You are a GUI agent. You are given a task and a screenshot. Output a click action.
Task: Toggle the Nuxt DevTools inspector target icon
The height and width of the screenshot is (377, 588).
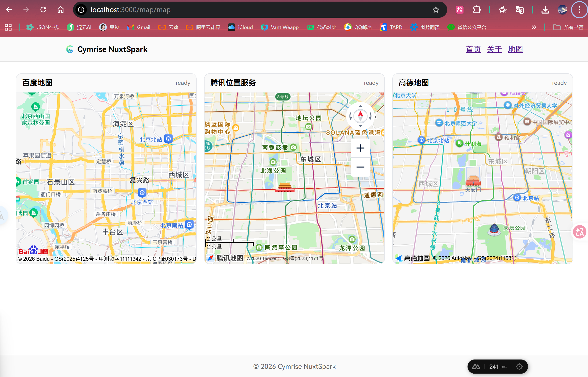(519, 367)
